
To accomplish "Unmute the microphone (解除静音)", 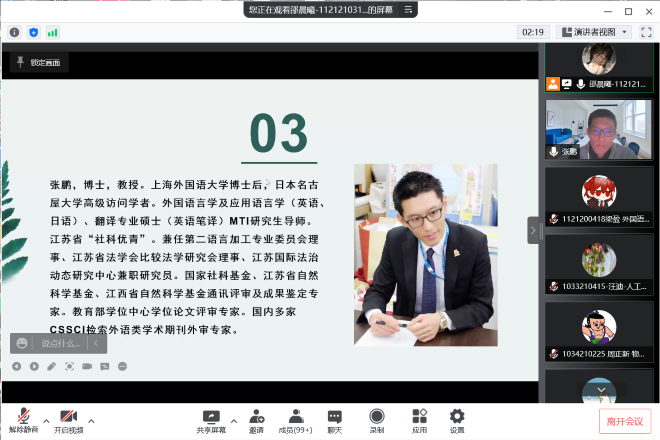I will [22, 417].
